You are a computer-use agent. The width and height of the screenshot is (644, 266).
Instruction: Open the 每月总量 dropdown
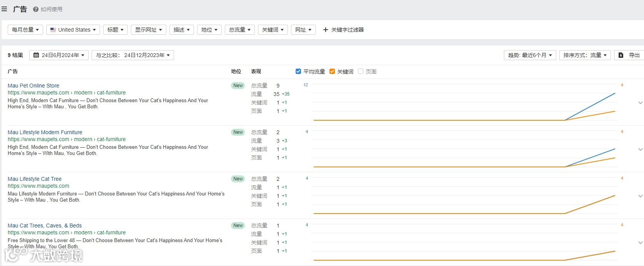click(25, 30)
